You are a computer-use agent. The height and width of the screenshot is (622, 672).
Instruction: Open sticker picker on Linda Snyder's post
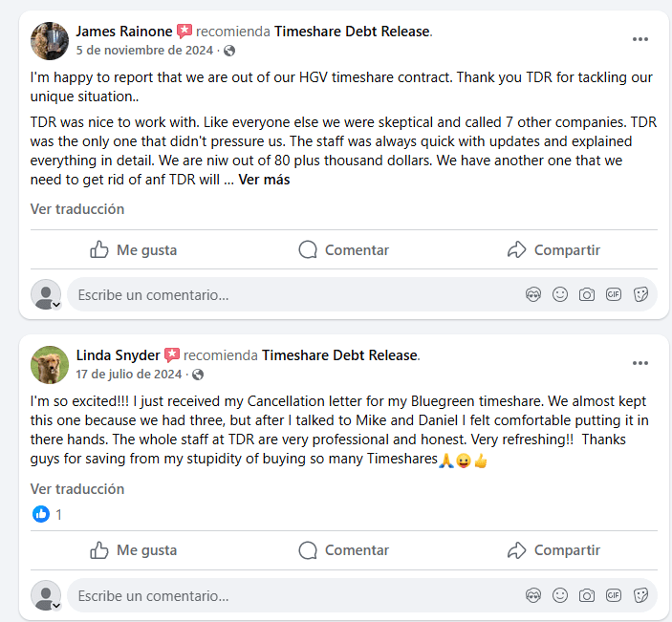point(640,595)
